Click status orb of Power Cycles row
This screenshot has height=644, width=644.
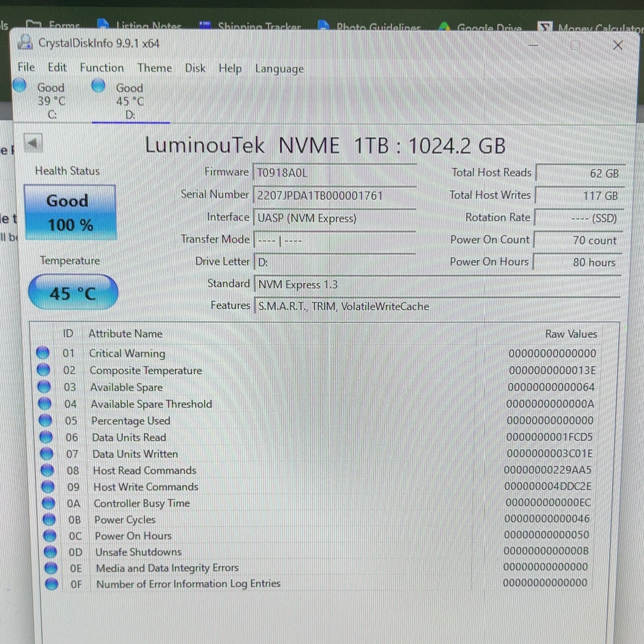[49, 519]
